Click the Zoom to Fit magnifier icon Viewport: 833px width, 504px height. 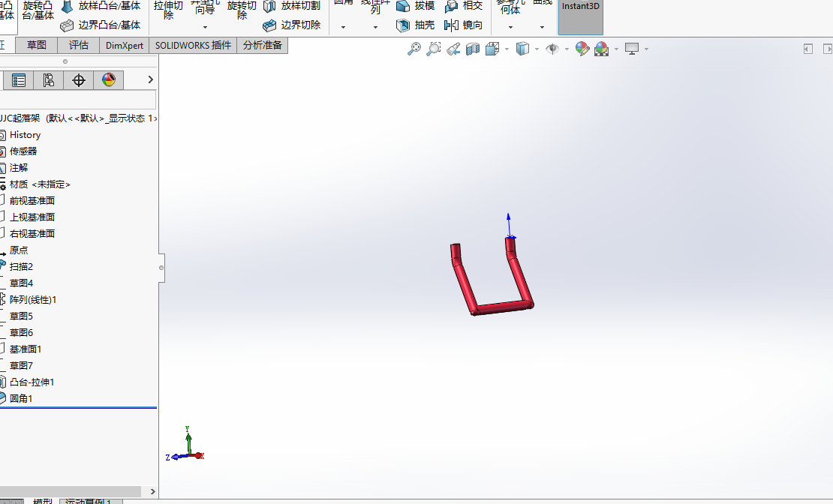413,49
